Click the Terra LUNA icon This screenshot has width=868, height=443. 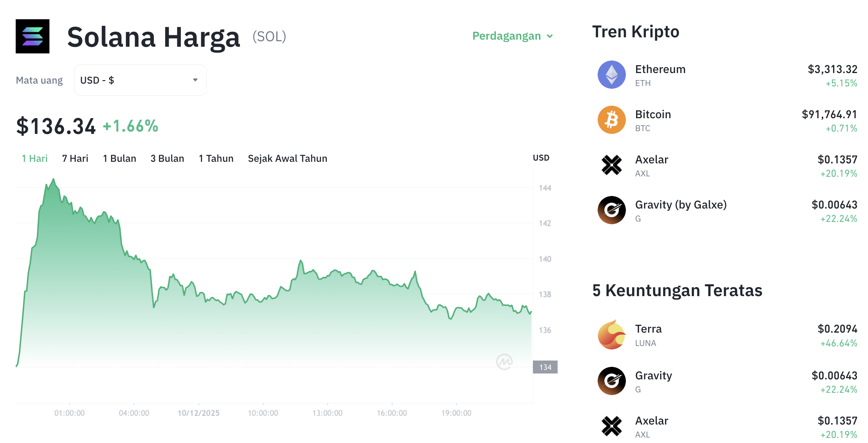click(x=611, y=335)
